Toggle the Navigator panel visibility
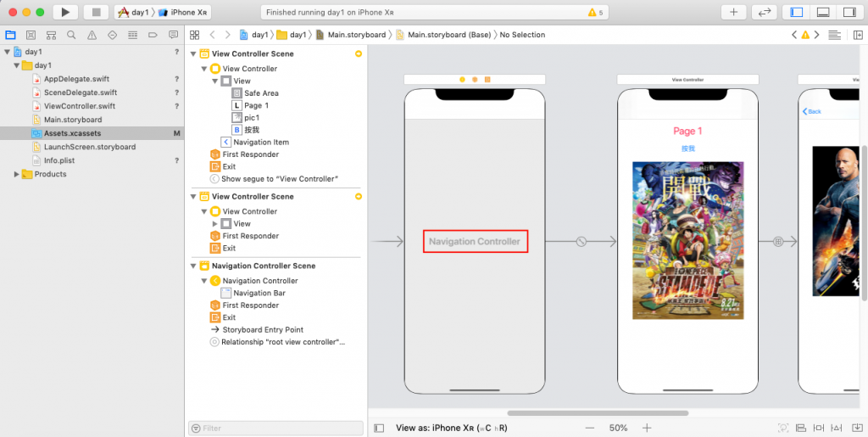 tap(797, 12)
